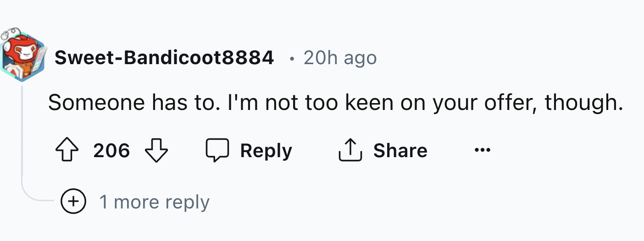The image size is (644, 241).
Task: Click the circled plus icon
Action: coord(74,202)
